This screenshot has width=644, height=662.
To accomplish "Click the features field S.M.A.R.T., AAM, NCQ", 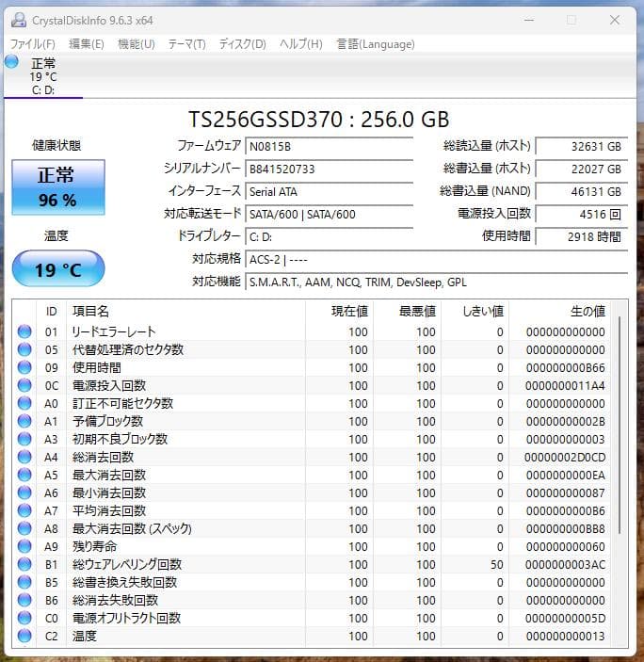I will coord(436,282).
